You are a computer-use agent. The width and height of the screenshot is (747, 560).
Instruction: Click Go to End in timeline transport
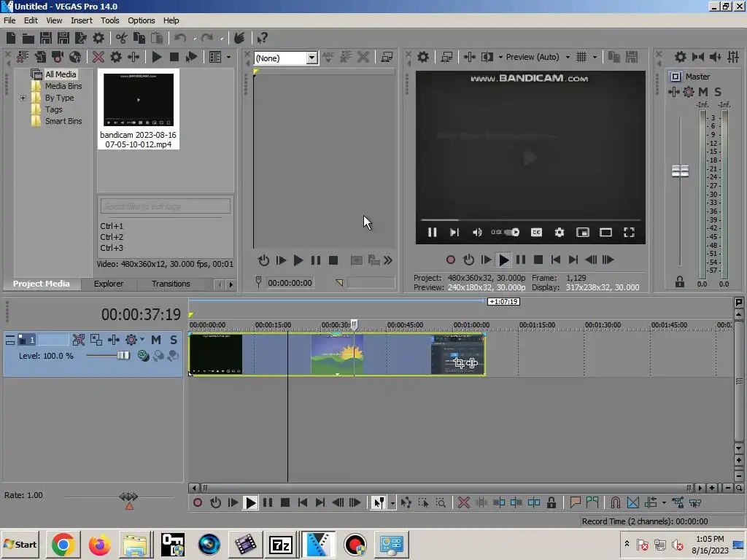point(320,502)
